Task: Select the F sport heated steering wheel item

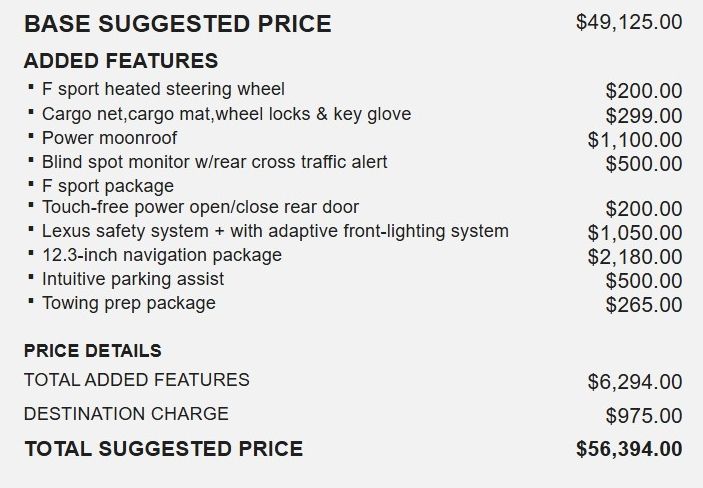Action: (163, 90)
